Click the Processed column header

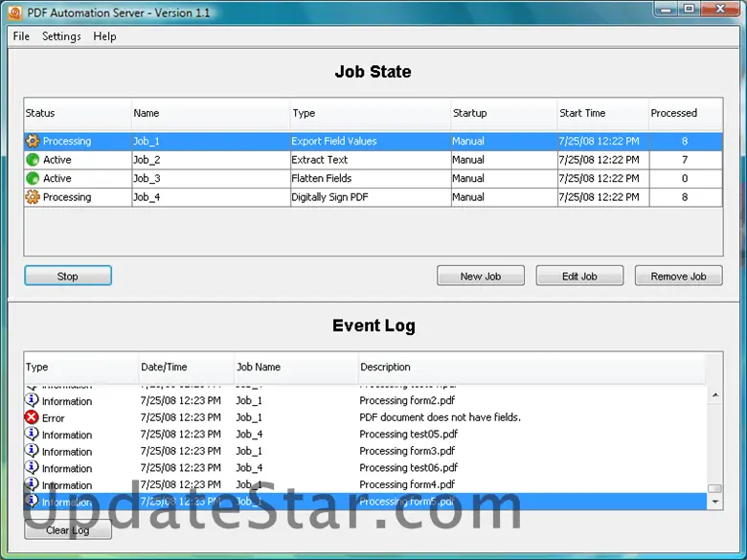coord(686,113)
